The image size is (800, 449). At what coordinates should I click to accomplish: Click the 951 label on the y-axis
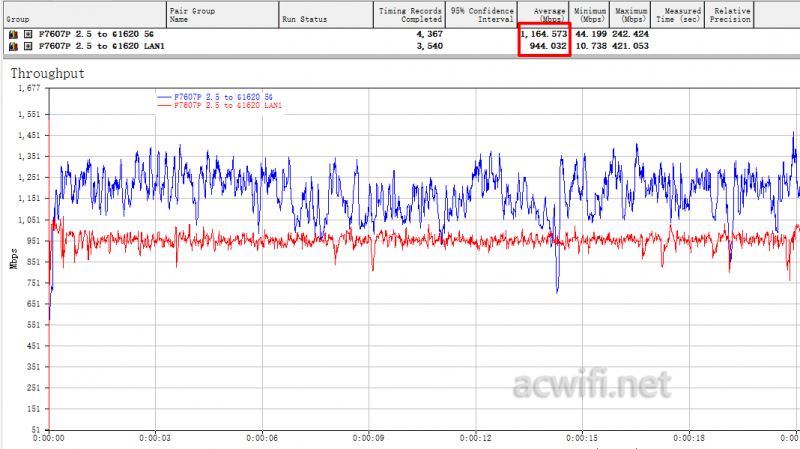(34, 241)
